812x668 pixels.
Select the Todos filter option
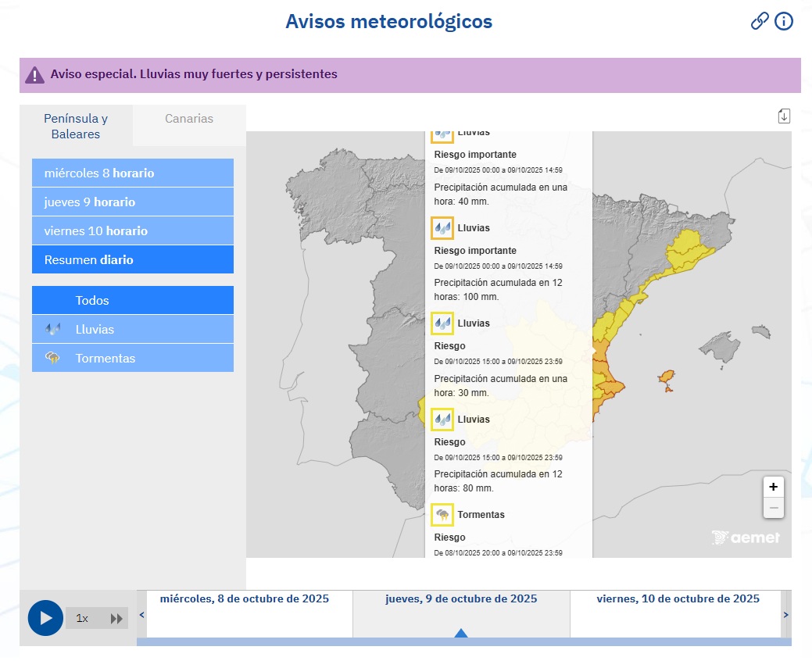tap(133, 301)
